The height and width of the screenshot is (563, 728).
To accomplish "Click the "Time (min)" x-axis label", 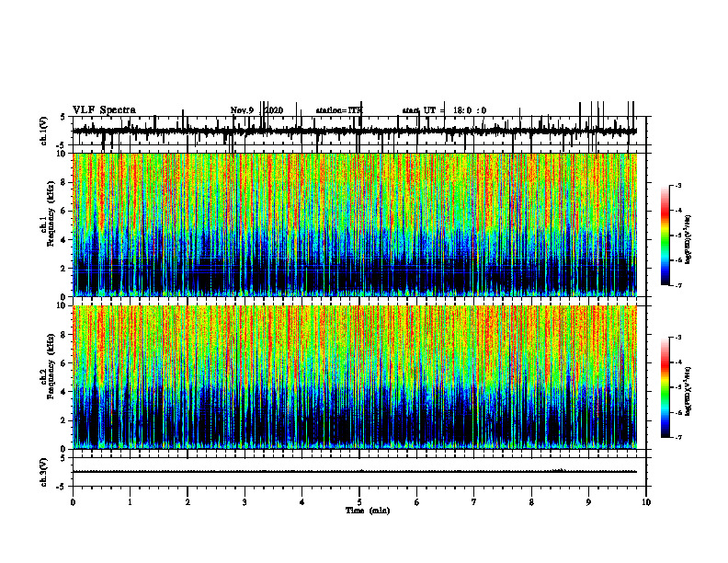I will point(368,511).
